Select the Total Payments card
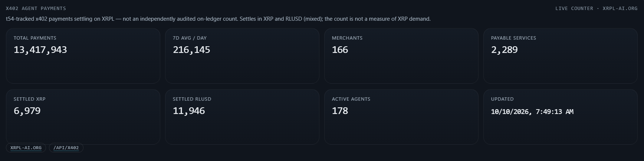The width and height of the screenshot is (644, 161). click(83, 56)
